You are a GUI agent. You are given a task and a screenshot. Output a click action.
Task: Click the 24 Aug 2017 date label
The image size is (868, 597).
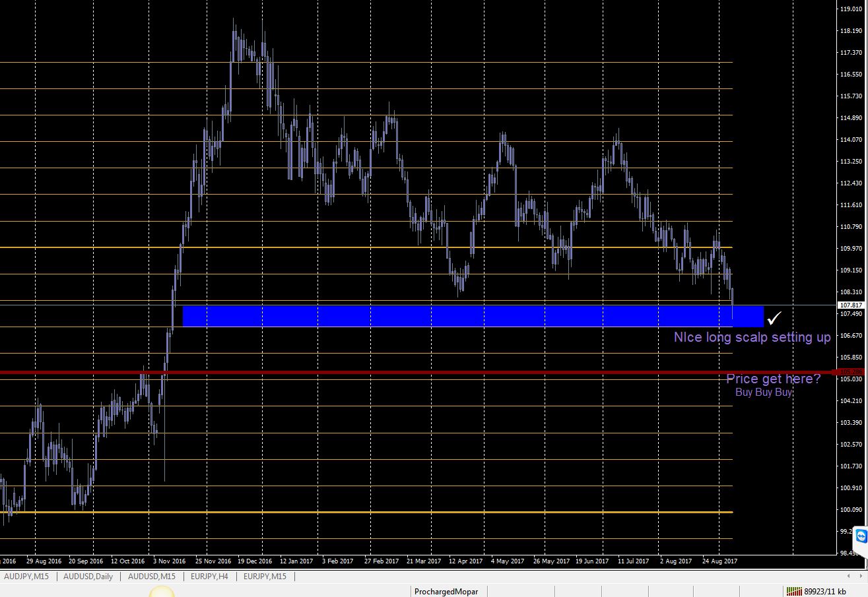pyautogui.click(x=719, y=561)
